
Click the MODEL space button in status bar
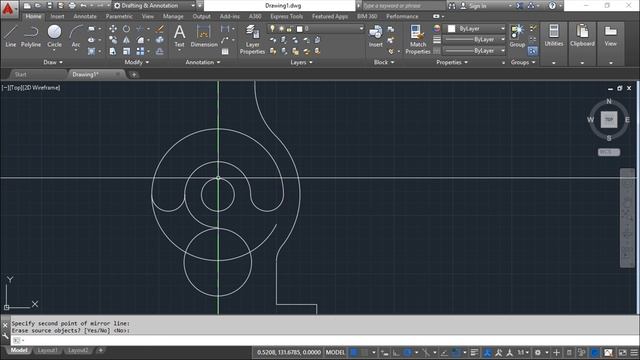point(335,353)
